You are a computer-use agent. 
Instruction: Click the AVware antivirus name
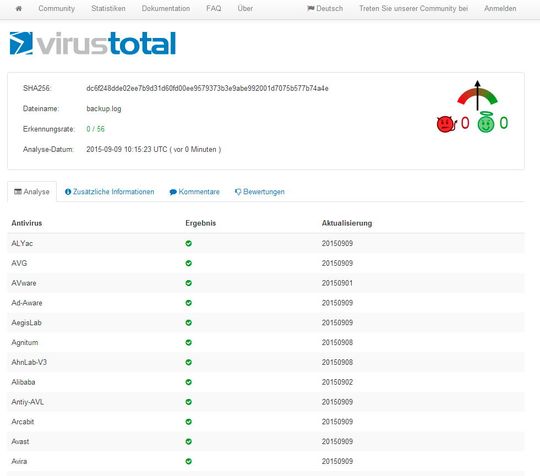(24, 283)
